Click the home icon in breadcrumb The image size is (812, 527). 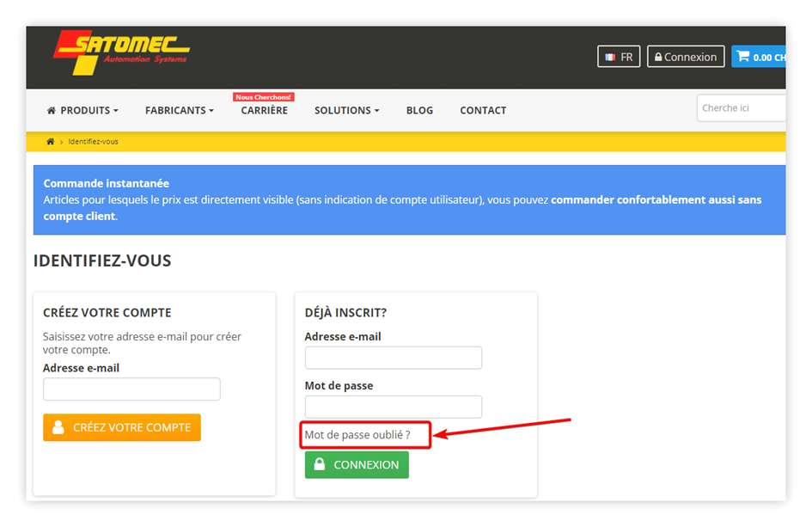(x=50, y=142)
